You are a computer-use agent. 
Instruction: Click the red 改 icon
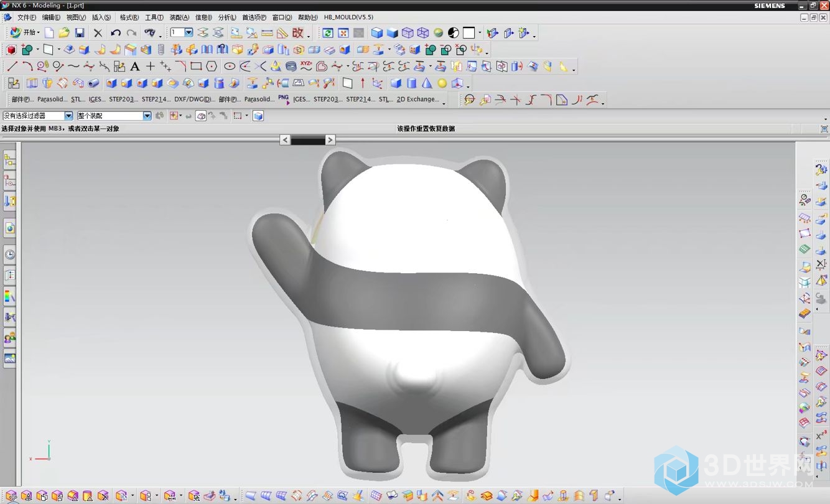[x=298, y=33]
